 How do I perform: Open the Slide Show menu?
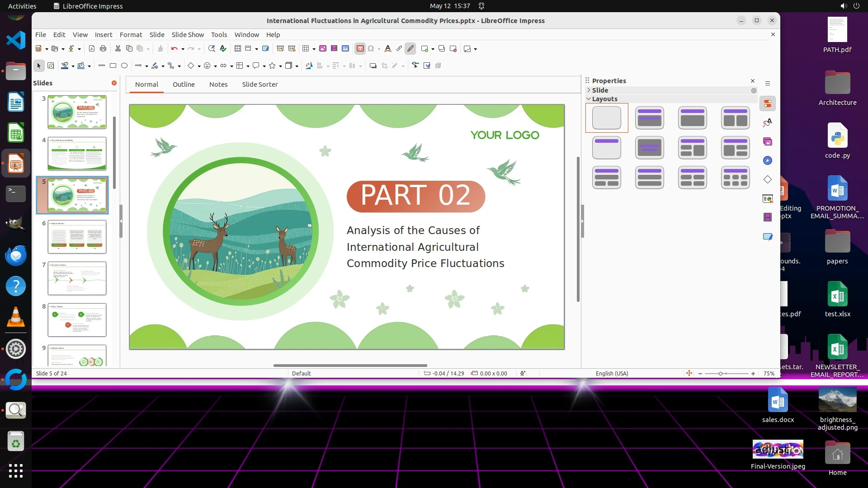[x=187, y=35]
